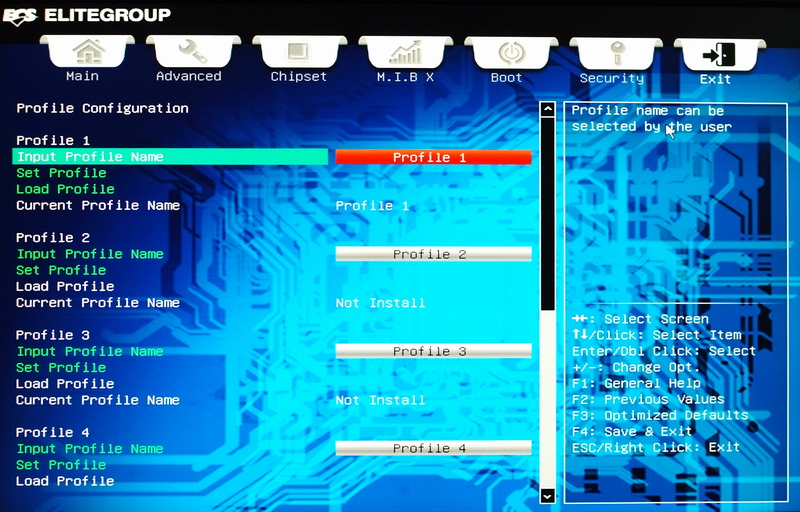Select highlighted Input Profile Name row
Image resolution: width=800 pixels, height=512 pixels.
170,157
